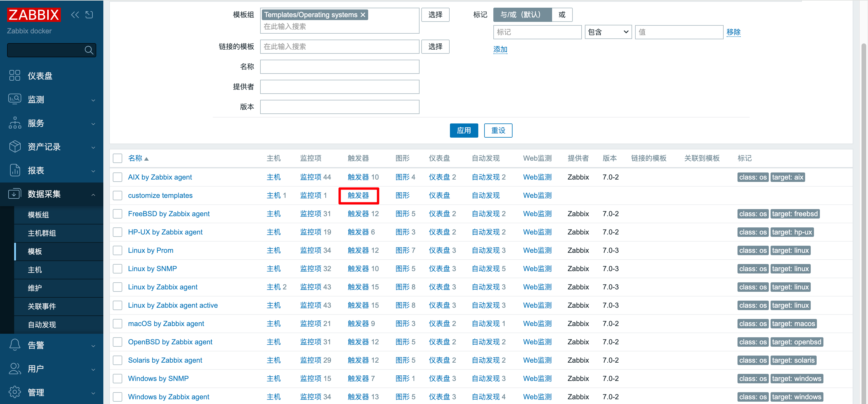Click 选择 button for 链接的模板
This screenshot has width=868, height=404.
435,46
